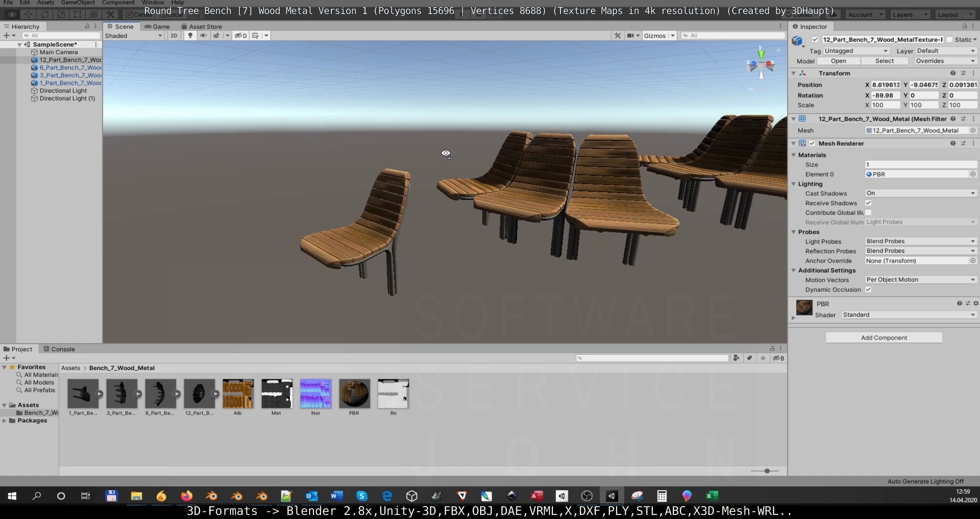This screenshot has height=519, width=980.
Task: Open the Light Probes dropdown
Action: (x=921, y=241)
